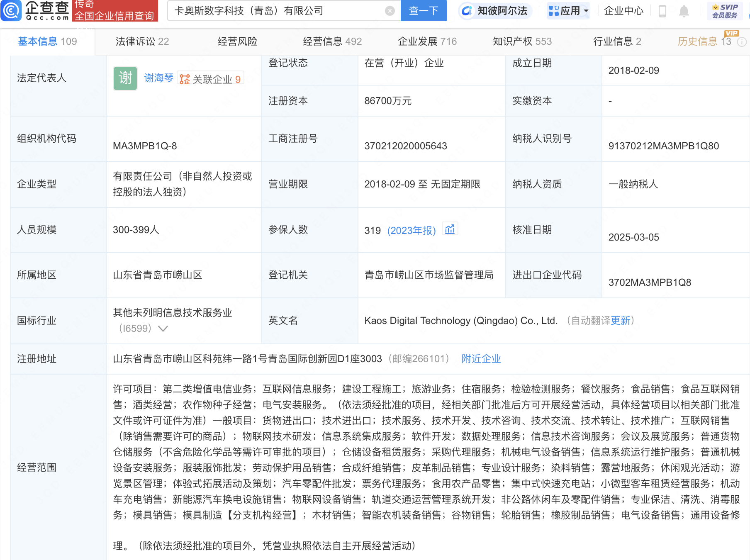Open 附近企业 nearby companies link

point(481,359)
